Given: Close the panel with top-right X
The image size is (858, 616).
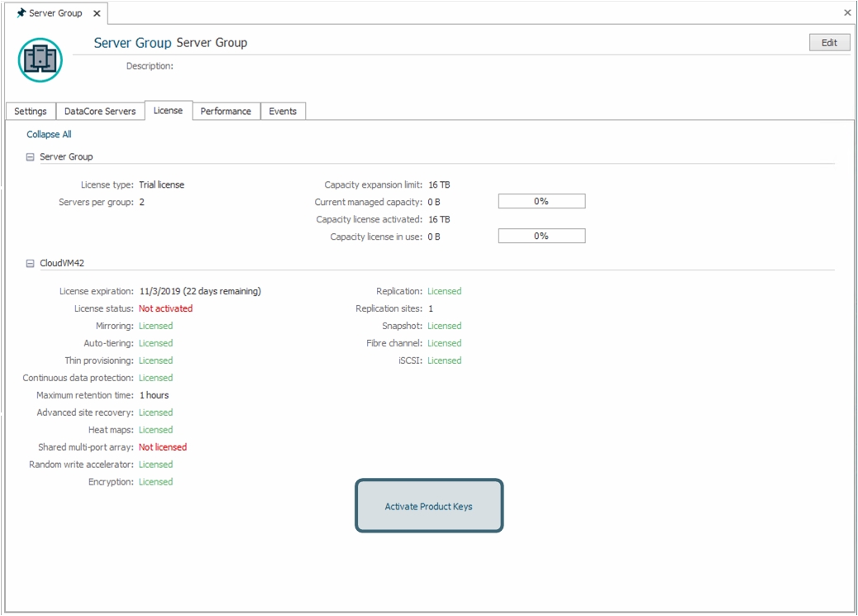Looking at the screenshot, I should [846, 13].
